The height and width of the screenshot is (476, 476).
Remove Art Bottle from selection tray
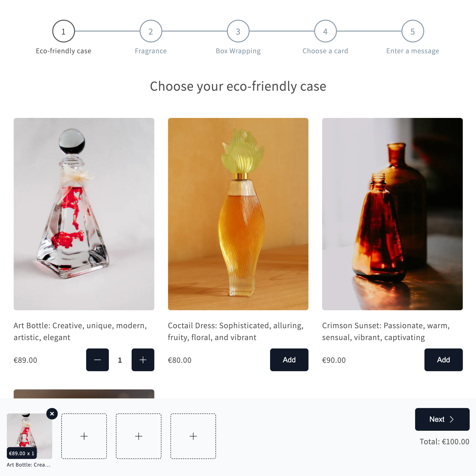click(x=52, y=414)
